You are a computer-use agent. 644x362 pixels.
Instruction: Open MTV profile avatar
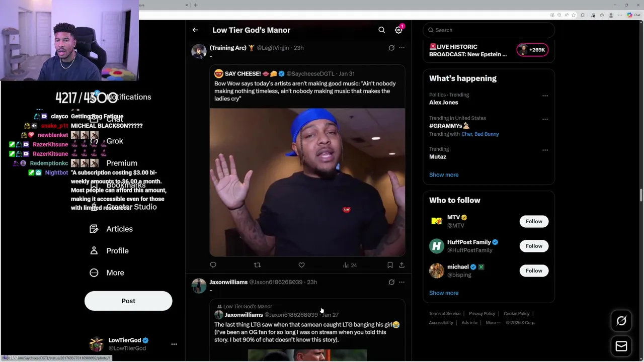tap(437, 221)
